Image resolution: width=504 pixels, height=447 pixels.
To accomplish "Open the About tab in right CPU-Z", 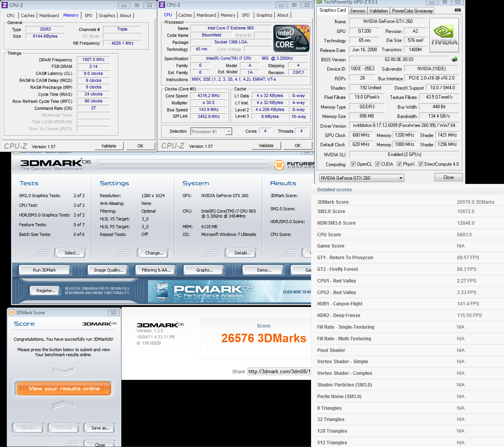I will pos(283,15).
